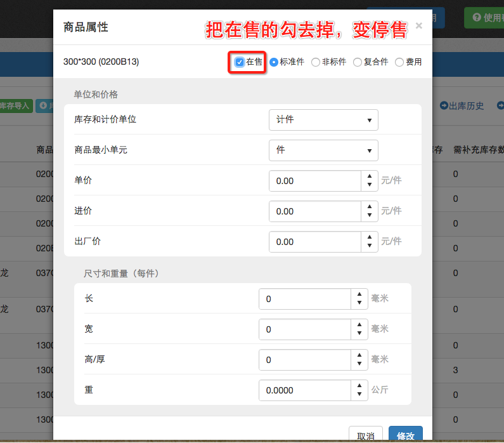Select the 复合件 radio button
The width and height of the screenshot is (504, 443).
point(358,62)
